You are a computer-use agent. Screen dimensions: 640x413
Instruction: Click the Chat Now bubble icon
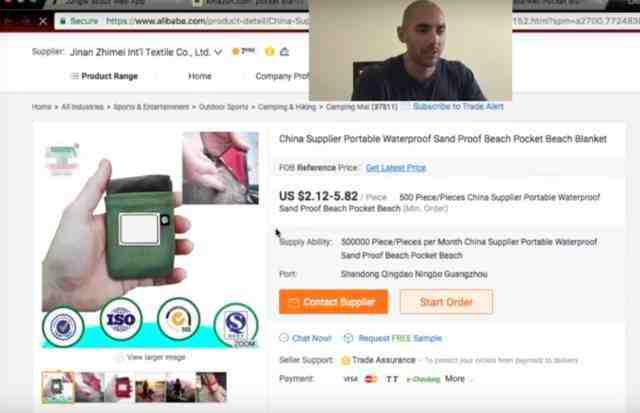tap(284, 338)
